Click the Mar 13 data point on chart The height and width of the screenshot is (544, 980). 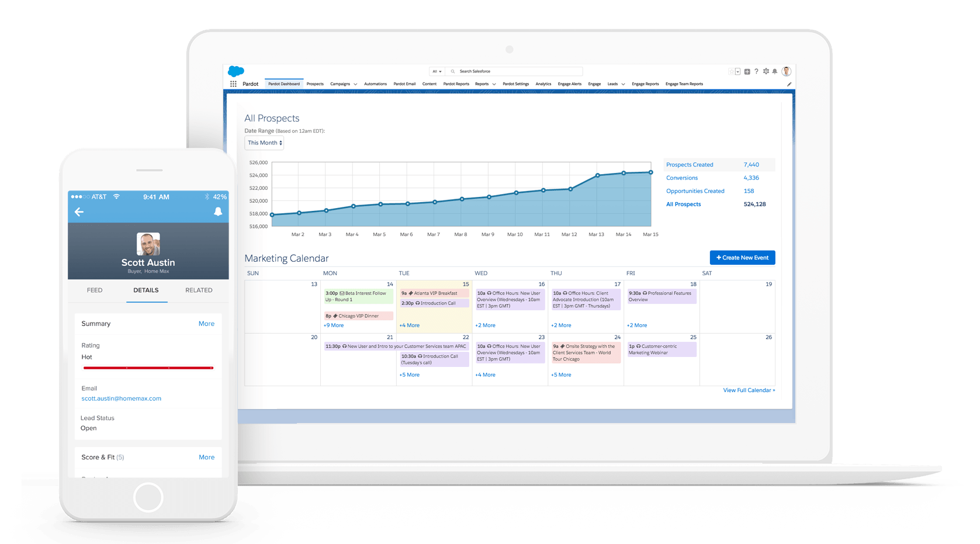click(597, 175)
